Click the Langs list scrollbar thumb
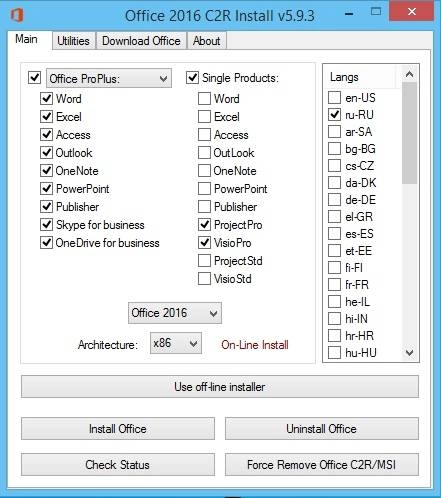This screenshot has width=441, height=498. click(x=410, y=133)
